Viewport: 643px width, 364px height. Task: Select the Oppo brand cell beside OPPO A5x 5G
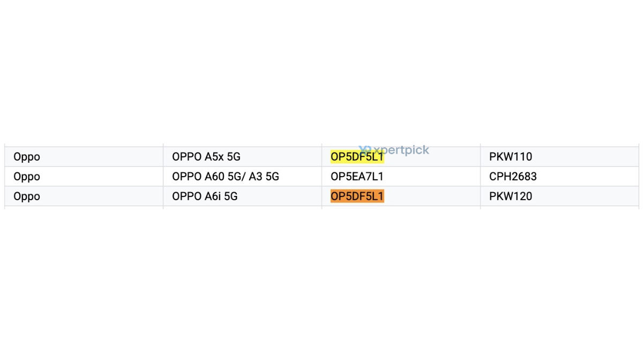pyautogui.click(x=84, y=157)
